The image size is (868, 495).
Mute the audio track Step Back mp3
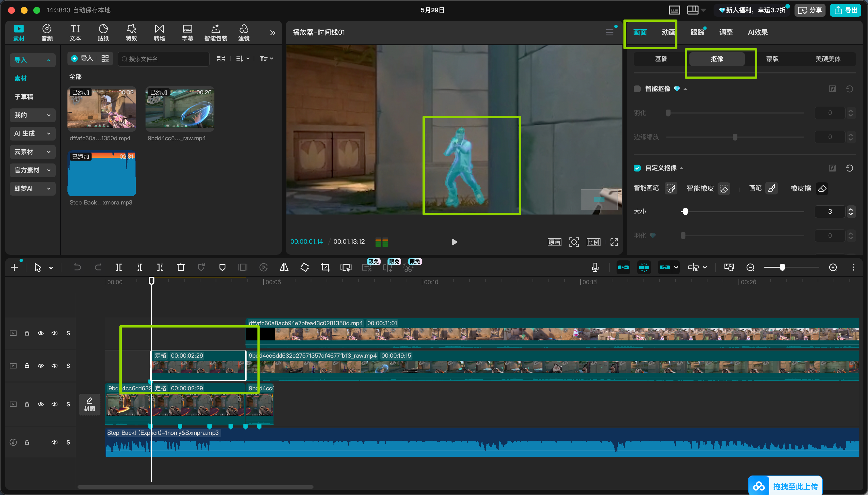pyautogui.click(x=55, y=442)
